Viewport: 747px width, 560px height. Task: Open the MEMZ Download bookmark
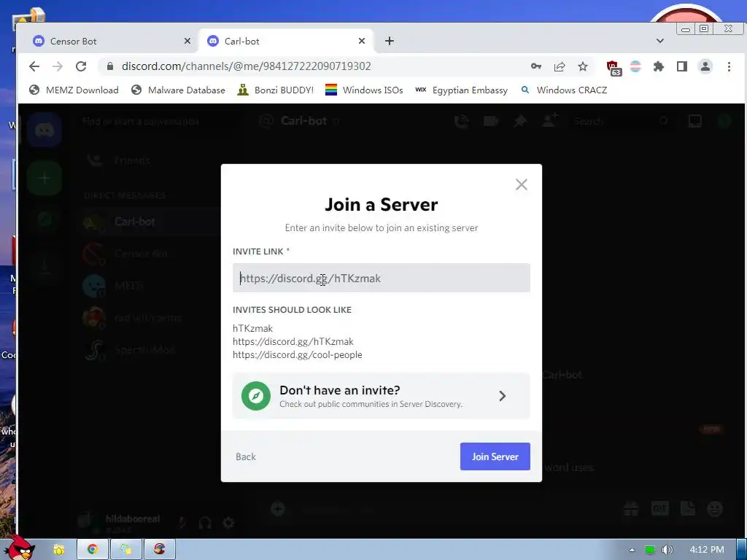pos(74,90)
